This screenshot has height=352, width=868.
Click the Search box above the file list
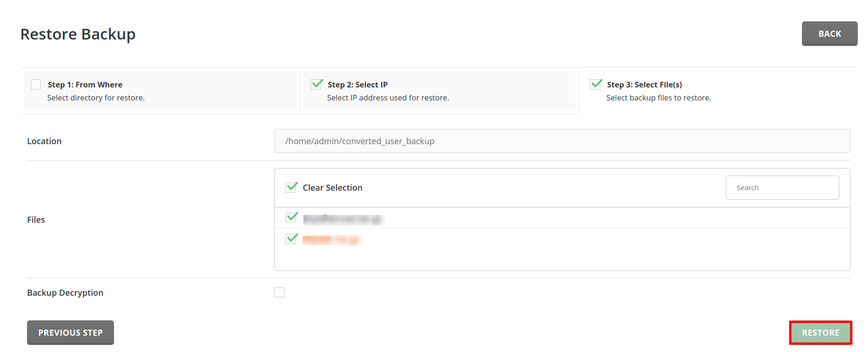(782, 187)
